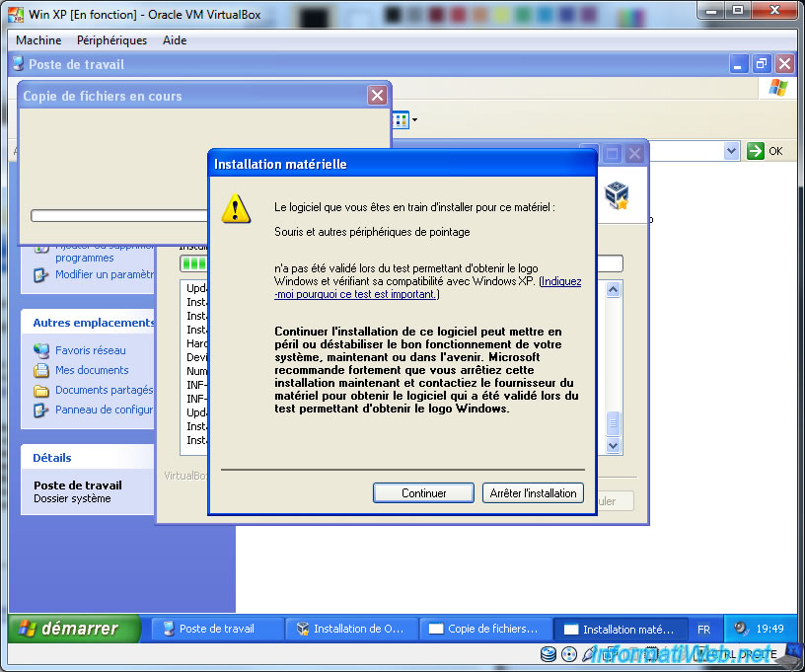805x672 pixels.
Task: Click the Panneau de configuration icon
Action: [x=41, y=411]
